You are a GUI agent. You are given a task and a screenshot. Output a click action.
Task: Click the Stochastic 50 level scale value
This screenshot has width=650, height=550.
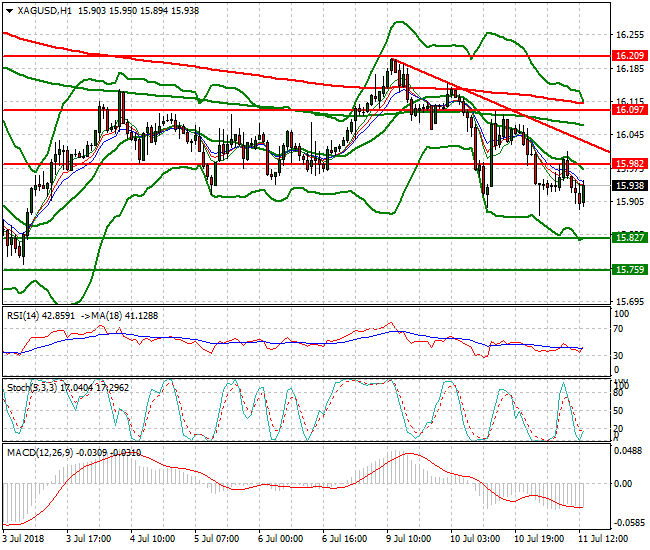618,411
